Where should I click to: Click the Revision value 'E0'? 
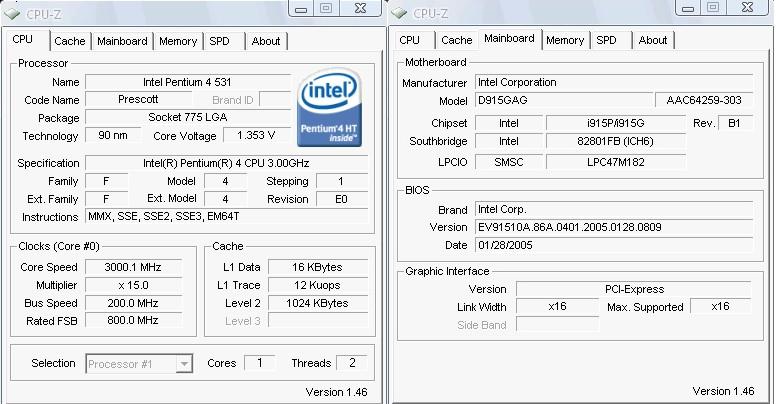click(341, 199)
